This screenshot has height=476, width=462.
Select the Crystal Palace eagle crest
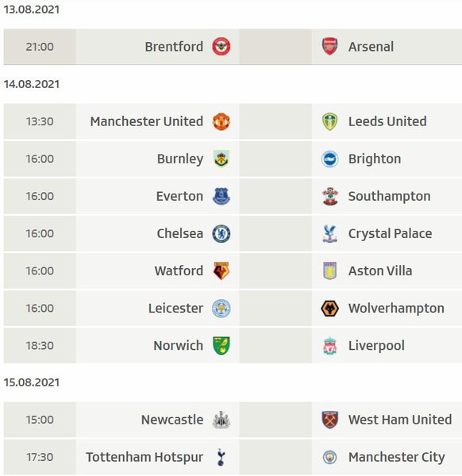click(x=329, y=233)
